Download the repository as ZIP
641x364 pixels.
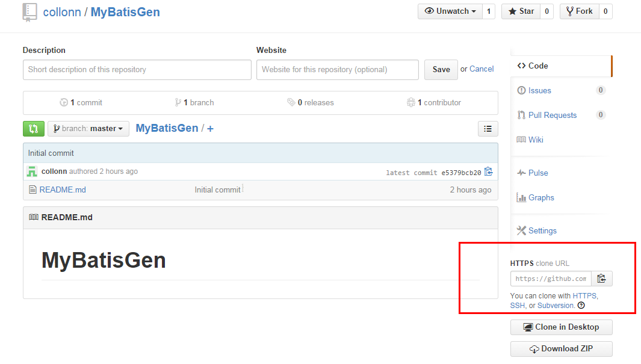(x=562, y=349)
